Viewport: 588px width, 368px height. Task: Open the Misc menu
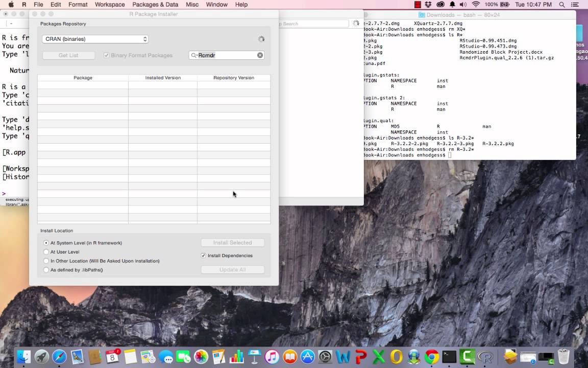click(192, 5)
